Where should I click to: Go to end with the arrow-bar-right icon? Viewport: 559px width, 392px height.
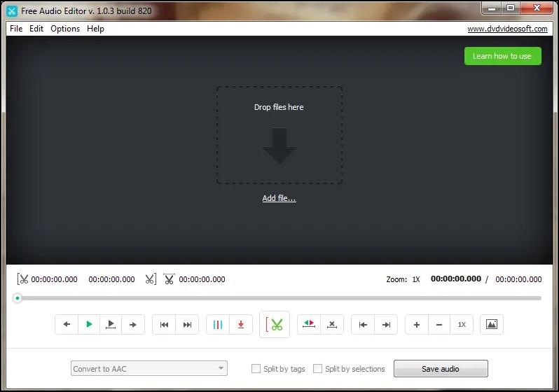386,324
